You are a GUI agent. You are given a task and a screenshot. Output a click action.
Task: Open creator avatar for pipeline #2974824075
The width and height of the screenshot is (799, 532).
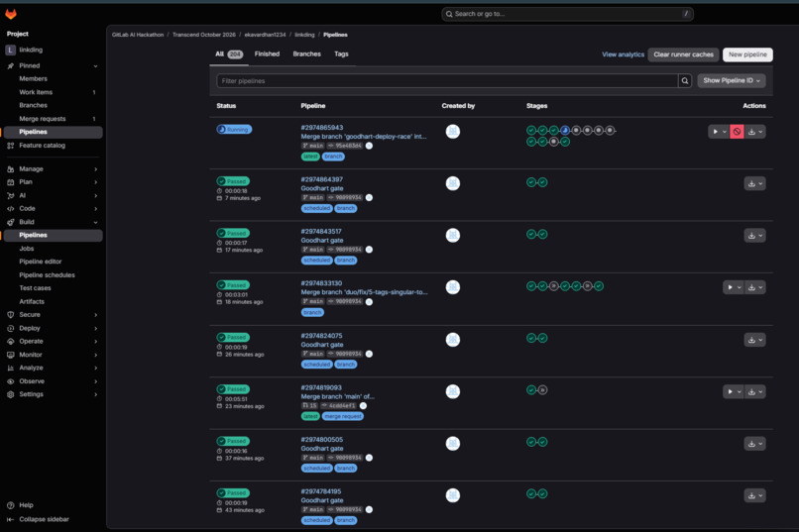[x=453, y=340]
